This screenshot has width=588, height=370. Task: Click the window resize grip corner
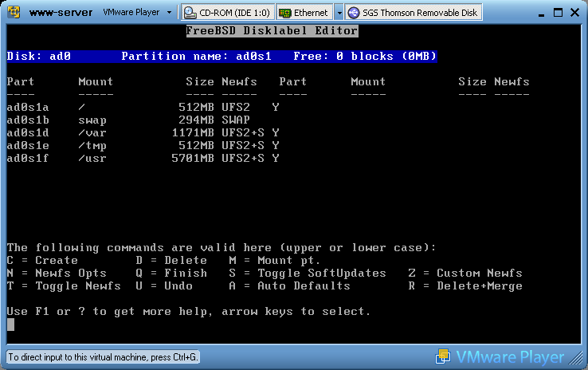[x=575, y=357]
